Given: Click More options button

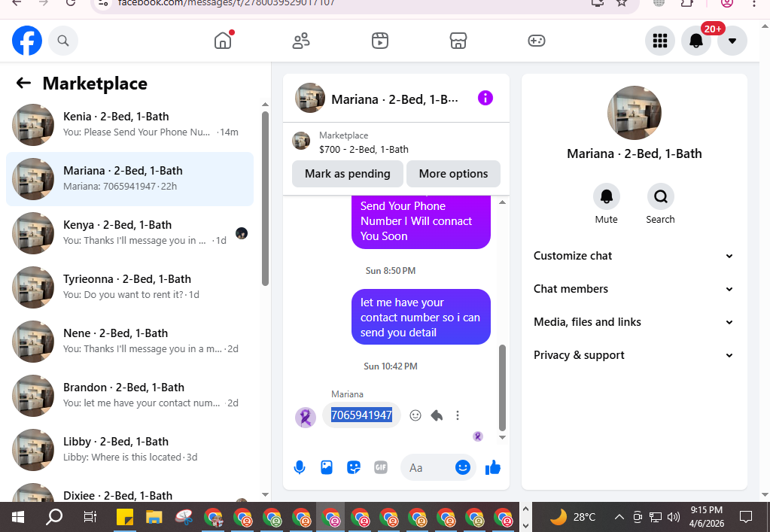Looking at the screenshot, I should pyautogui.click(x=453, y=174).
